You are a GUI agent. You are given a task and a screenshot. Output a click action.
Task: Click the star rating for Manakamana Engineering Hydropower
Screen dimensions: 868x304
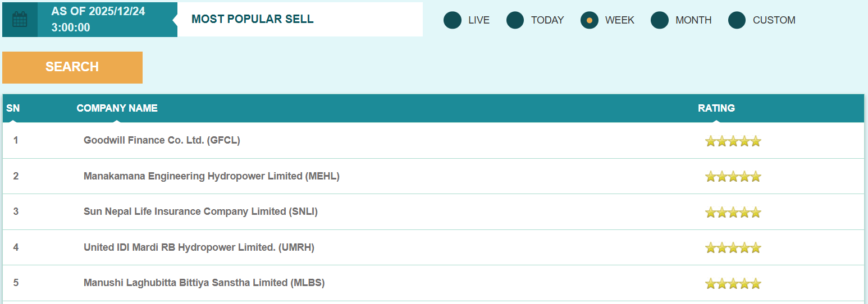click(x=733, y=177)
